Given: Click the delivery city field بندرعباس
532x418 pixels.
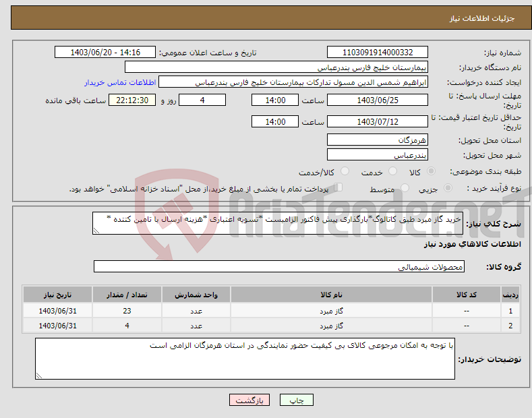Looking at the screenshot, I should click(378, 154).
